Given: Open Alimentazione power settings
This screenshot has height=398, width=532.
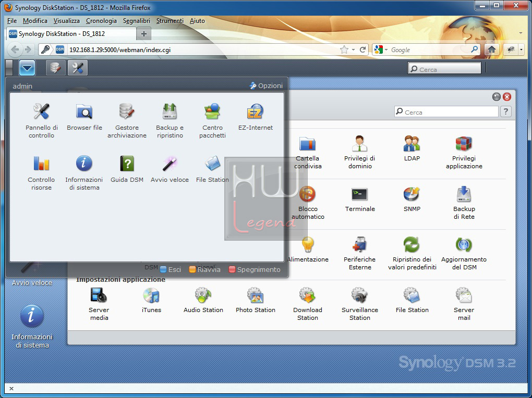Looking at the screenshot, I should (x=308, y=249).
